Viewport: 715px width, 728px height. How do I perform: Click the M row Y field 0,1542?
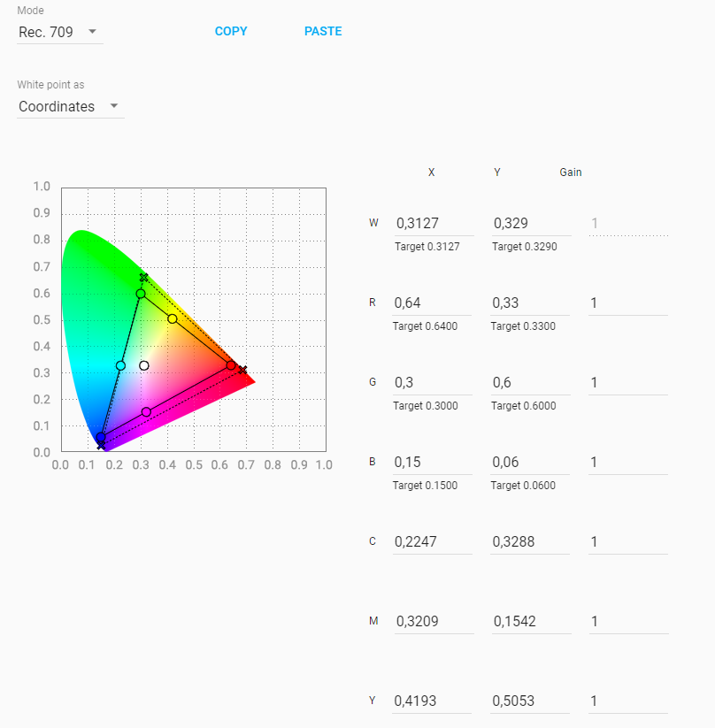pos(532,621)
